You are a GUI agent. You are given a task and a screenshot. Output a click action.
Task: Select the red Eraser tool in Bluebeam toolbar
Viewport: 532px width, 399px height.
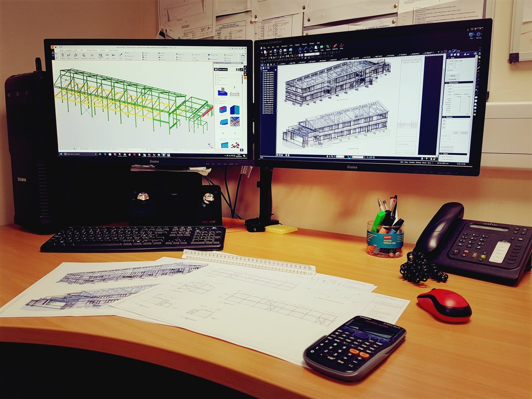335,46
